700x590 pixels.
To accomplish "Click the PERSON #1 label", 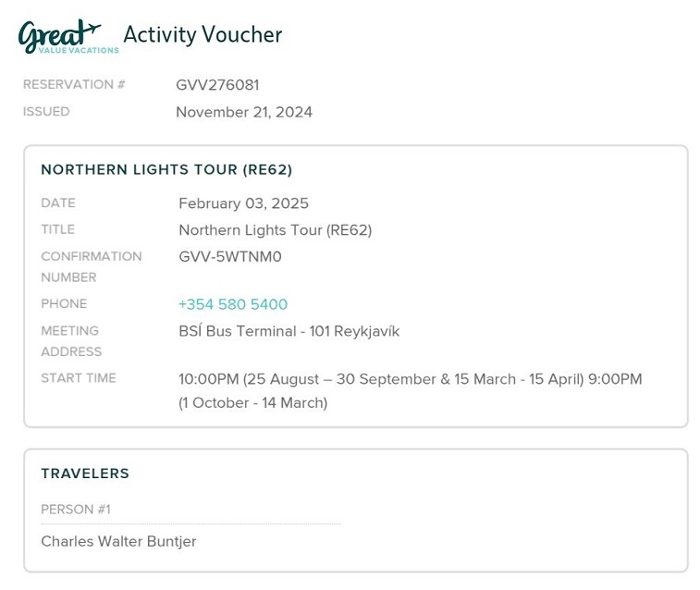I will tap(76, 510).
